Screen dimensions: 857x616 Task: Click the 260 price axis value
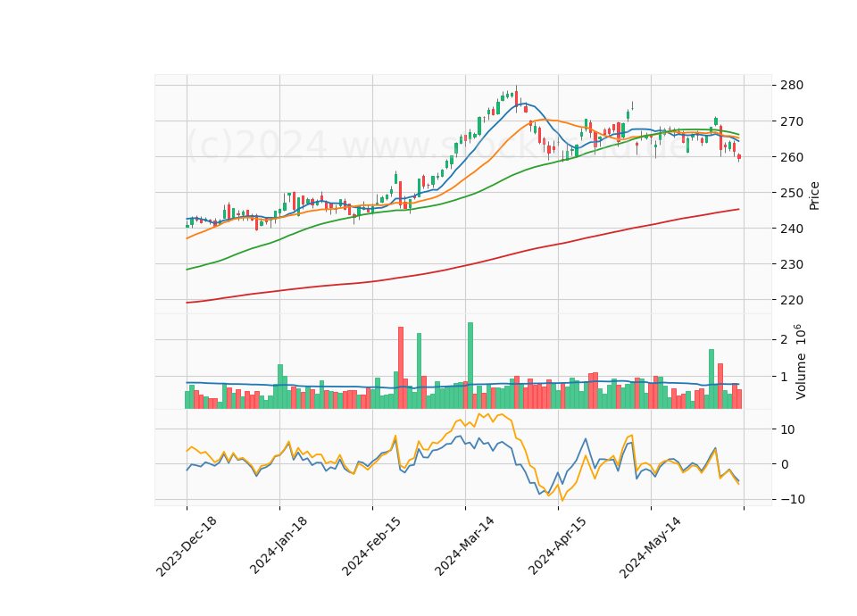tap(793, 157)
